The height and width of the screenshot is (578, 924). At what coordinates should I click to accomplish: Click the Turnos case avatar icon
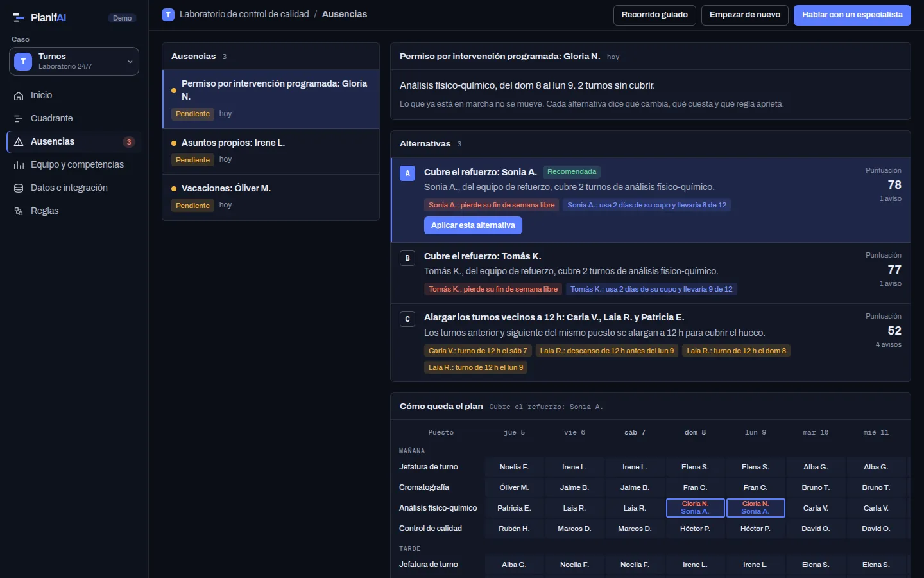click(23, 62)
